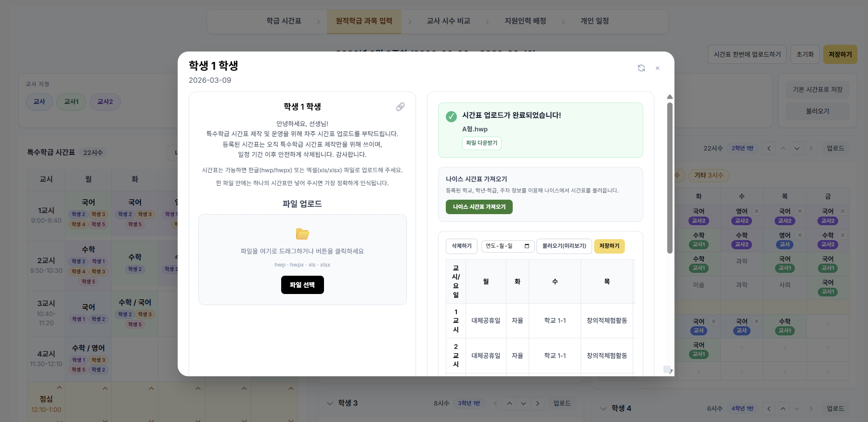The image size is (868, 422).
Task: Click the 초기화 button
Action: click(804, 54)
